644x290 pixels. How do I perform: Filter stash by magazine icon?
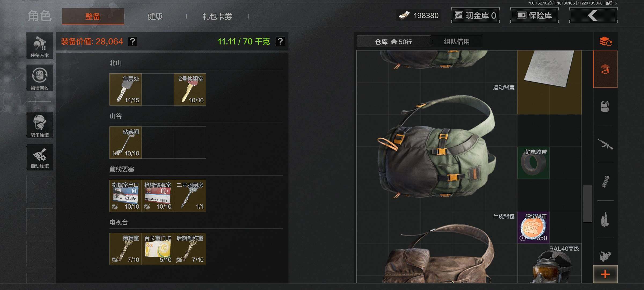click(605, 182)
